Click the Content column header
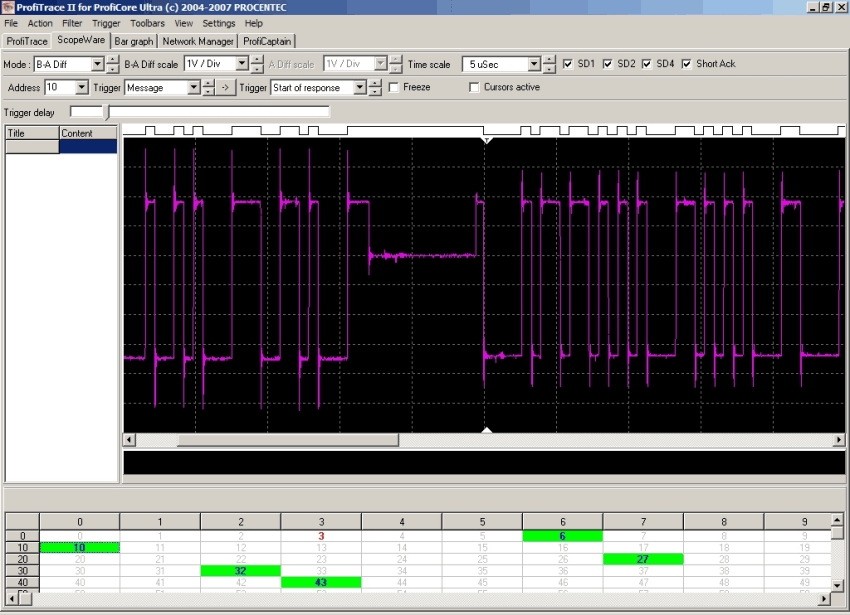The height and width of the screenshot is (615, 850). point(88,133)
